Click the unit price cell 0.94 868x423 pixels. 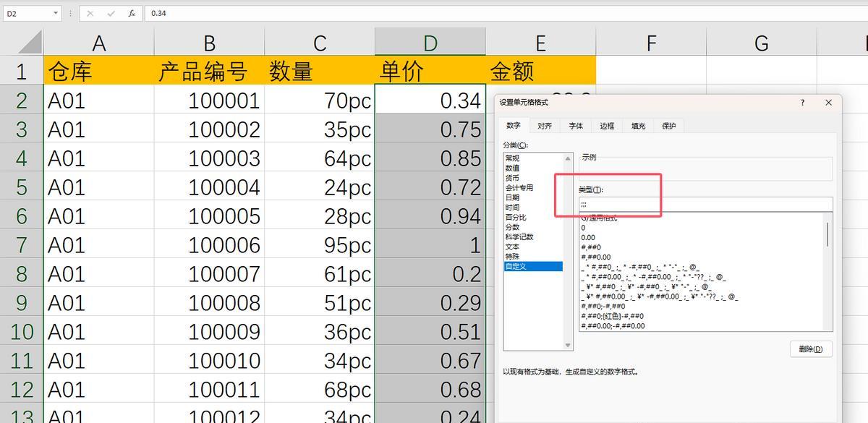[430, 215]
